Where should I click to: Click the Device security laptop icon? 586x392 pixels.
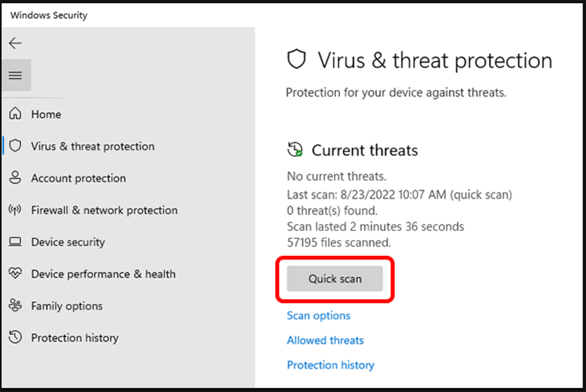coord(16,242)
